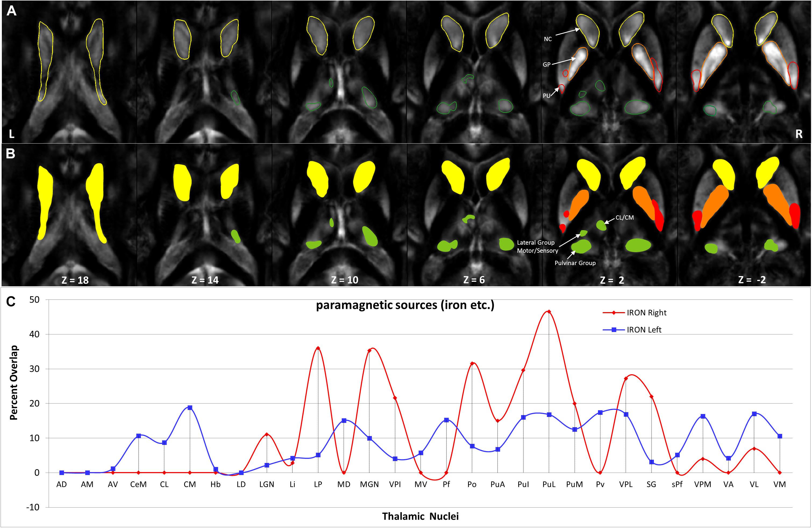Click the VPL x-axis label
Viewport: 812px width, 528px height.
coord(626,484)
